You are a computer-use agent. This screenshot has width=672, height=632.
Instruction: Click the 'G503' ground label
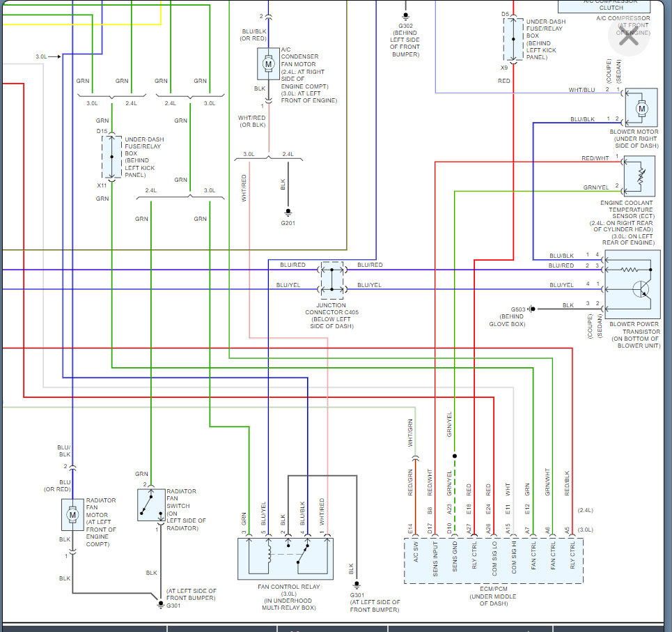[517, 309]
